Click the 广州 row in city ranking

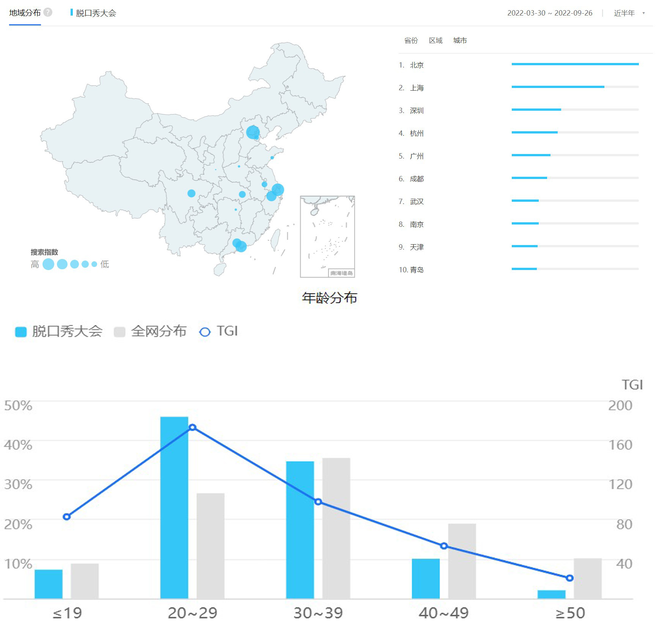518,156
